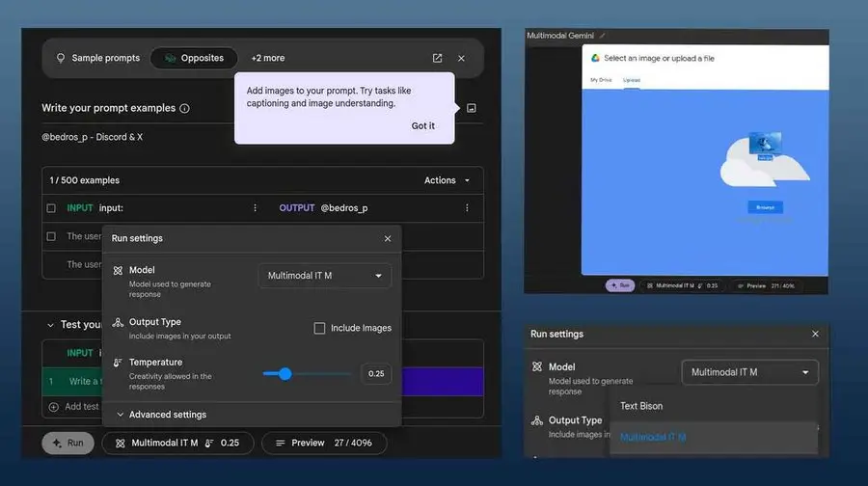Screen dimensions: 868x486
Task: Click the Sample prompts lightbulb icon
Action: pos(61,58)
